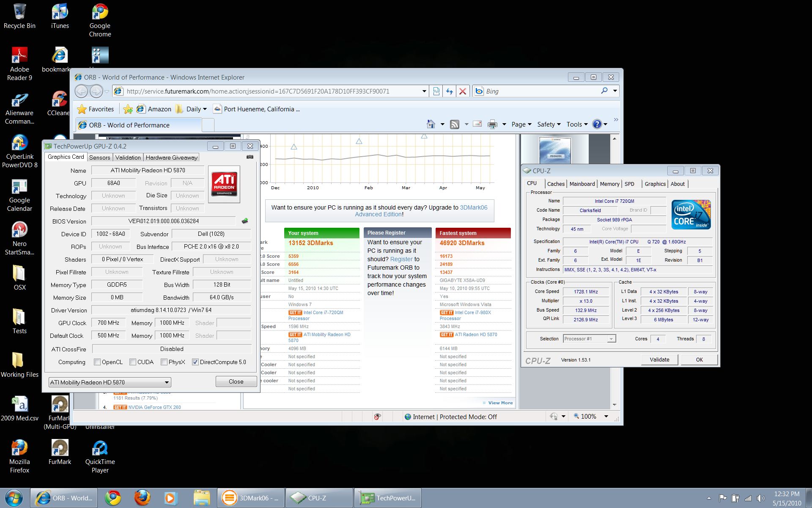
Task: Open Adobe Reader 9 desktop icon
Action: (x=19, y=63)
